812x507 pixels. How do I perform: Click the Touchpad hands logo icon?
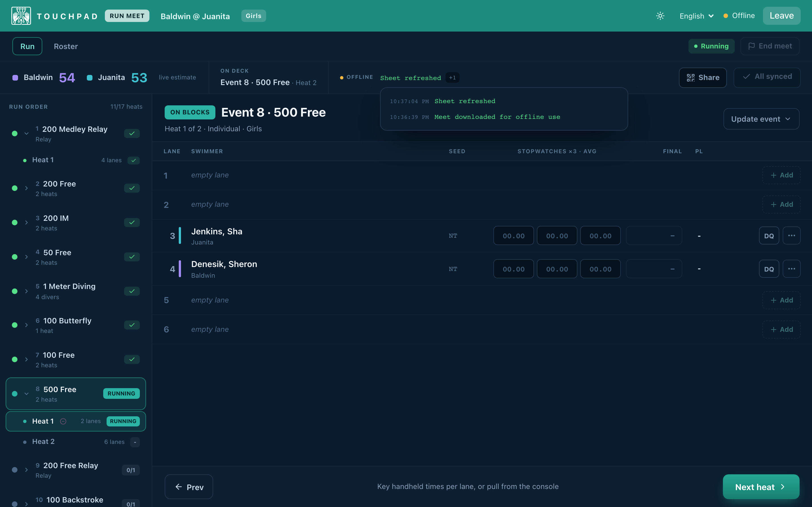click(21, 16)
